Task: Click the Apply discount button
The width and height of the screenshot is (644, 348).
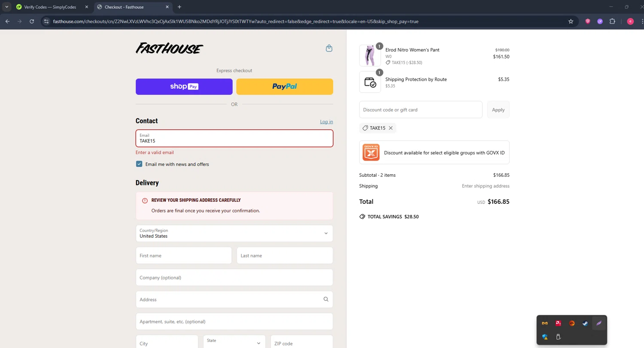Action: [x=498, y=110]
